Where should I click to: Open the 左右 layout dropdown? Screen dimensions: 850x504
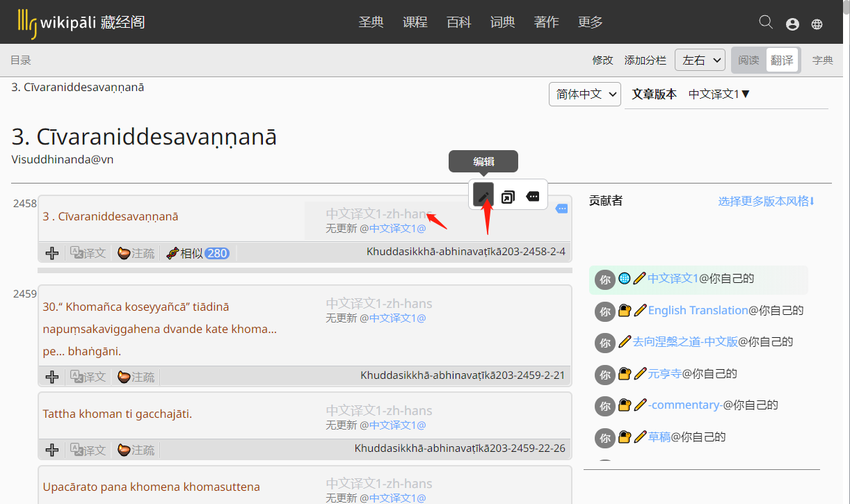tap(700, 60)
